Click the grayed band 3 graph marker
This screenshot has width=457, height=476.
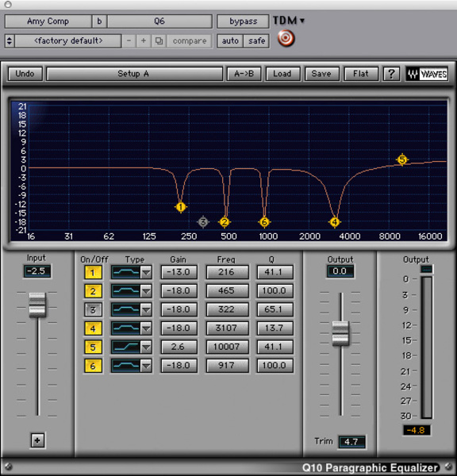point(203,222)
